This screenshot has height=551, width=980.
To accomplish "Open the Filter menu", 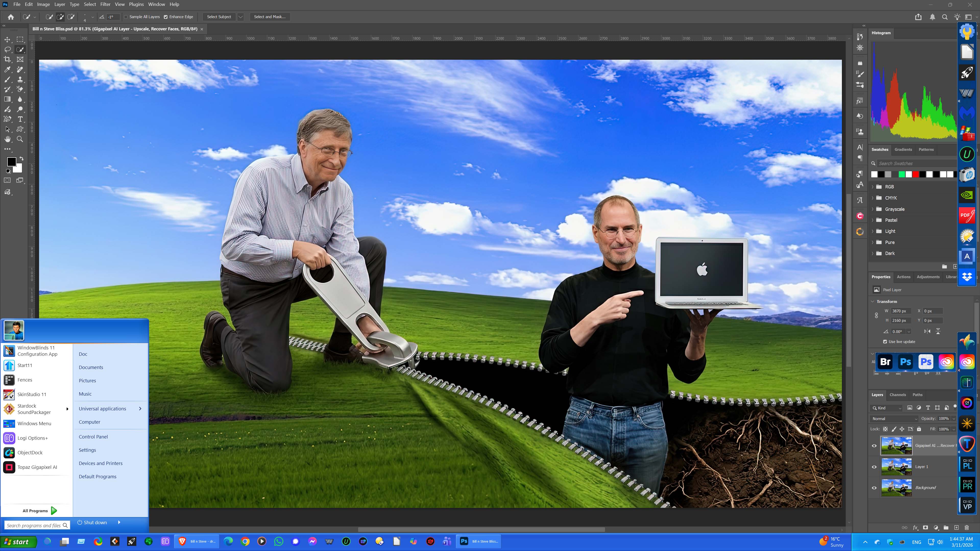I will (x=105, y=4).
